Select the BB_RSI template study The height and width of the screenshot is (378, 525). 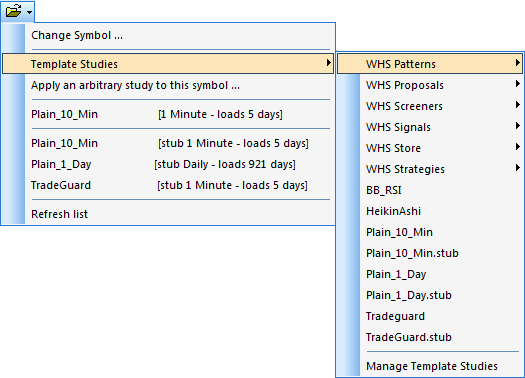(430, 190)
